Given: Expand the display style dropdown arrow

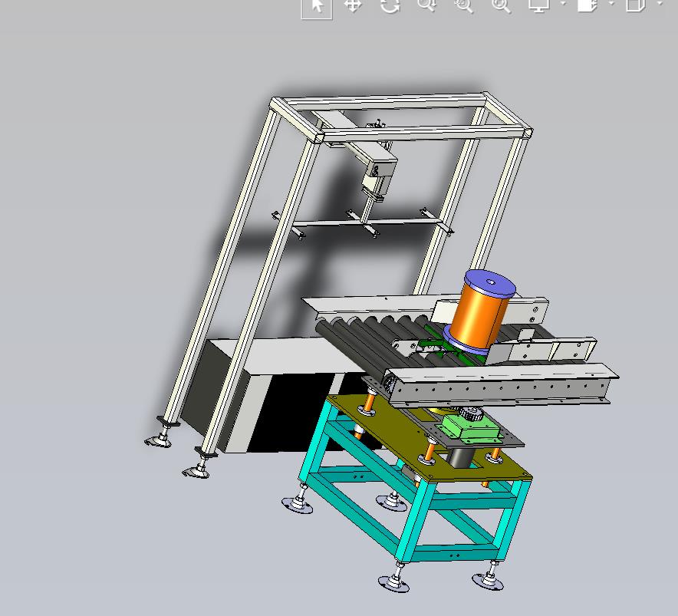Looking at the screenshot, I should point(562,4).
